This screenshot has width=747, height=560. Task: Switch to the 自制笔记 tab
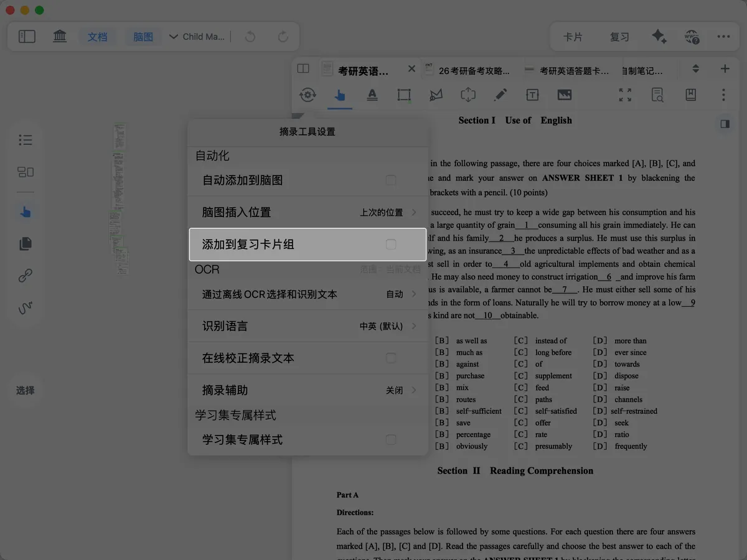642,71
